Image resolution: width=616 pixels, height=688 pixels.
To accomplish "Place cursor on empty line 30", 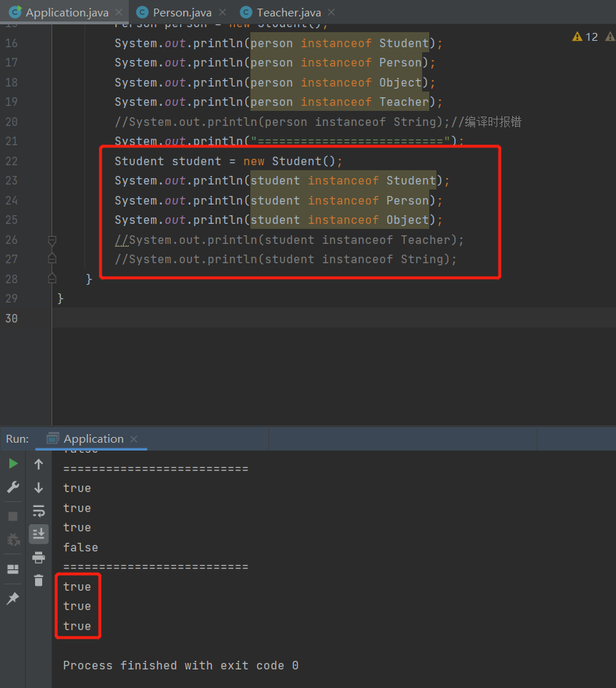I will coord(333,318).
